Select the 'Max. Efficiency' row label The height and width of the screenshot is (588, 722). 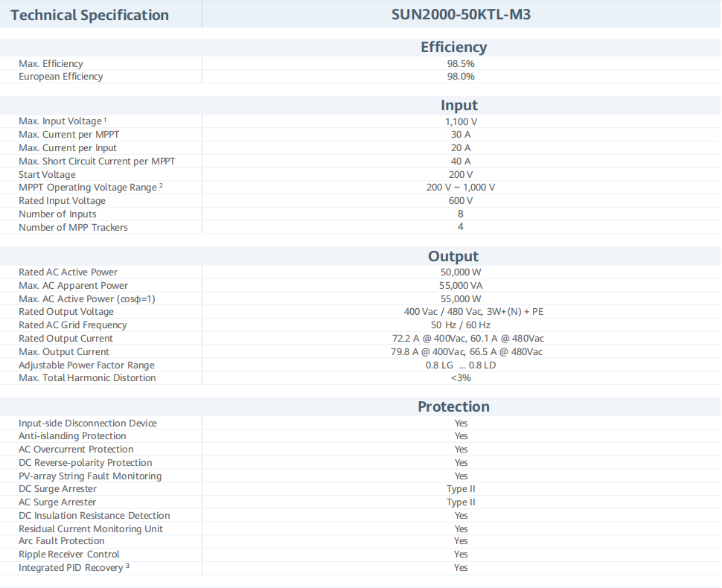51,63
